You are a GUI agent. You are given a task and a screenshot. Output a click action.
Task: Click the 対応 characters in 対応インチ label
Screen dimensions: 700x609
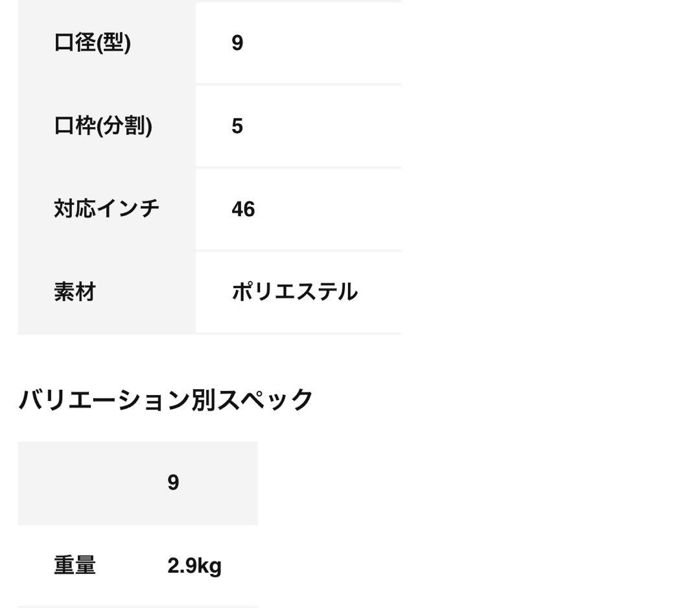coord(75,209)
